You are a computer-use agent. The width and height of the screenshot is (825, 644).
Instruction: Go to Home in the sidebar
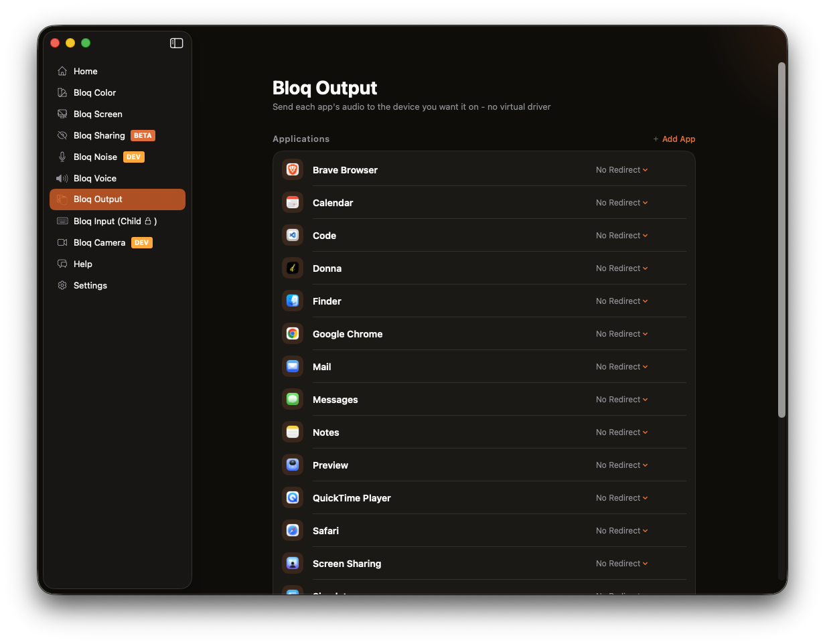117,71
